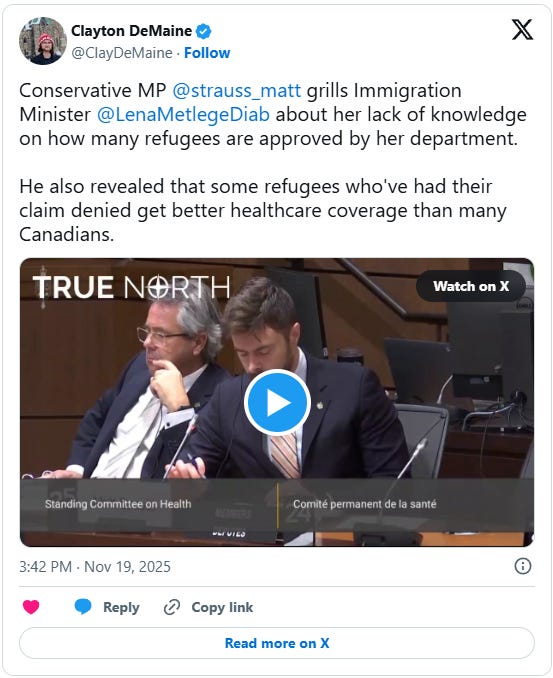Click the @ClayDeMaine handle
The image size is (553, 678).
tap(122, 53)
